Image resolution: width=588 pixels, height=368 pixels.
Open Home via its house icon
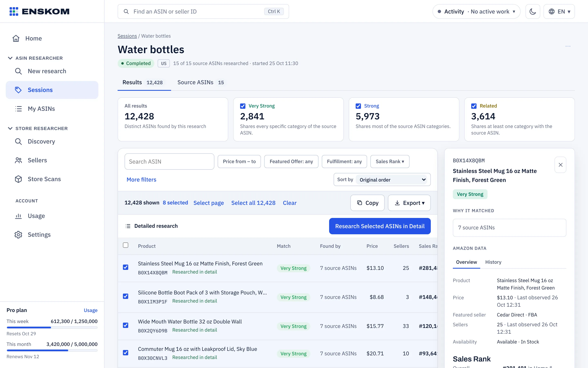(x=16, y=38)
